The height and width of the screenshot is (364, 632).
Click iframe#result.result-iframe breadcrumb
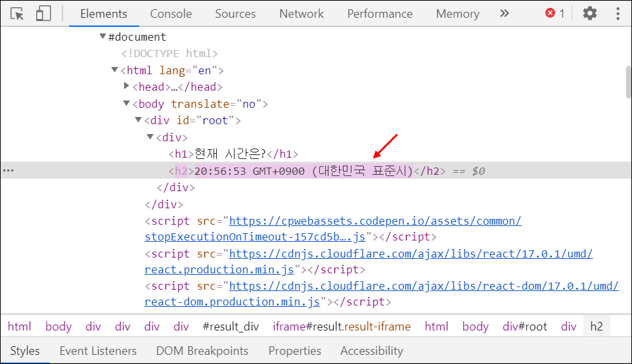click(x=342, y=326)
